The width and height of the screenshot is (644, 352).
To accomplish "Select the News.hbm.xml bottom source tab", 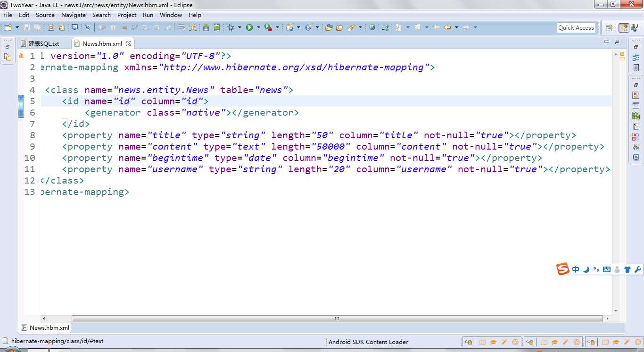I will 45,327.
